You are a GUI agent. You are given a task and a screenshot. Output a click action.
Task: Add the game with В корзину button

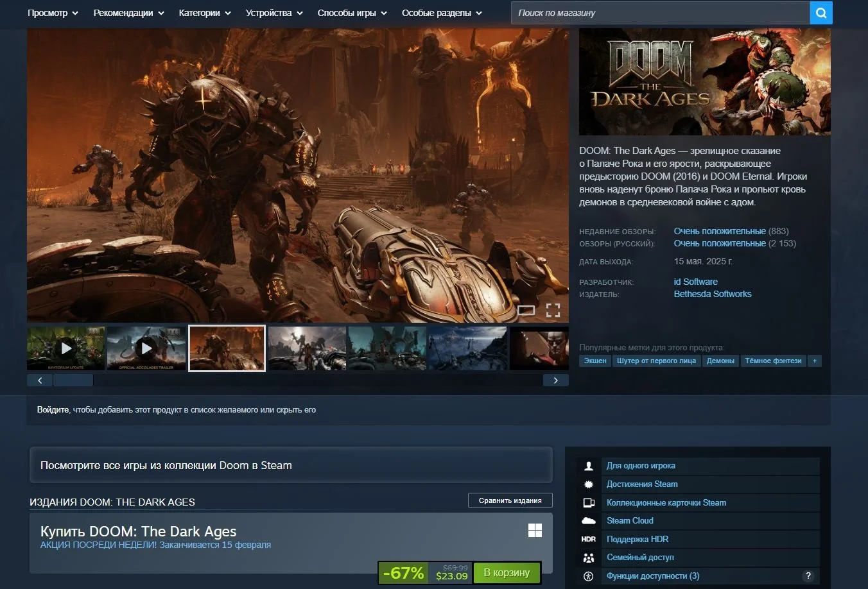click(x=507, y=572)
